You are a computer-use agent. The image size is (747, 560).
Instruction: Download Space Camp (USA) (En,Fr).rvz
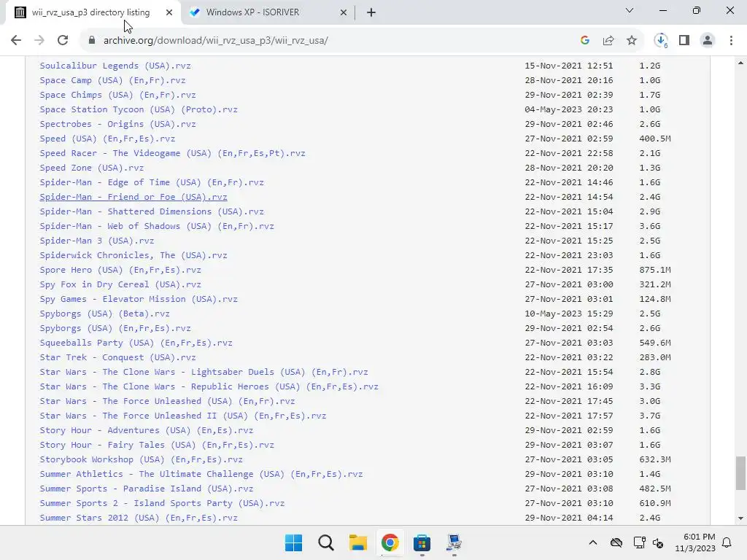click(112, 80)
